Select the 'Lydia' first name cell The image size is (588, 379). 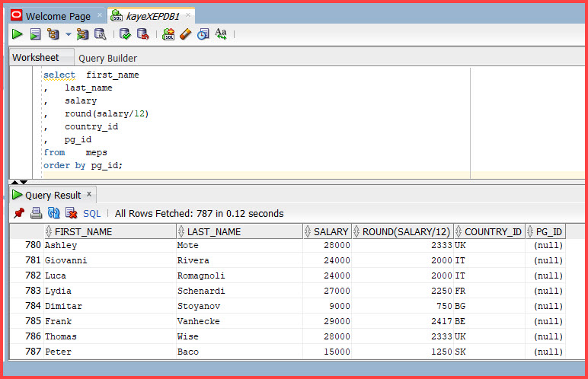(110, 291)
